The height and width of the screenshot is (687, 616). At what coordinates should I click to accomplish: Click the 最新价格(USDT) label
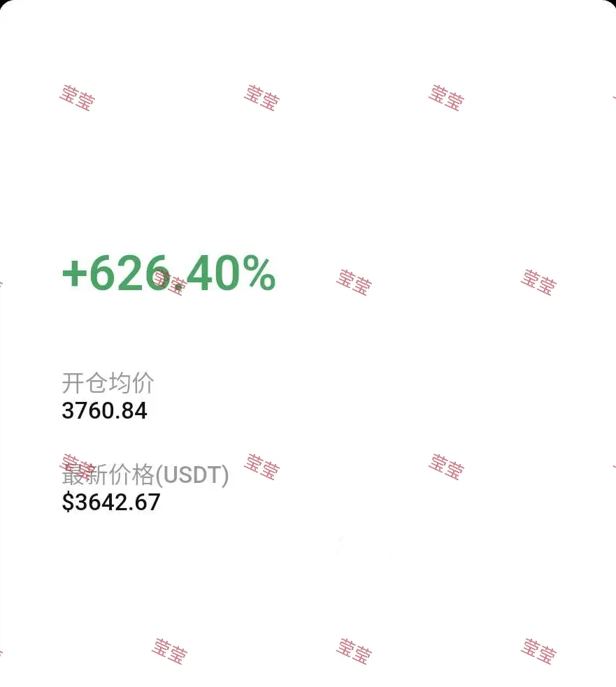point(145,475)
